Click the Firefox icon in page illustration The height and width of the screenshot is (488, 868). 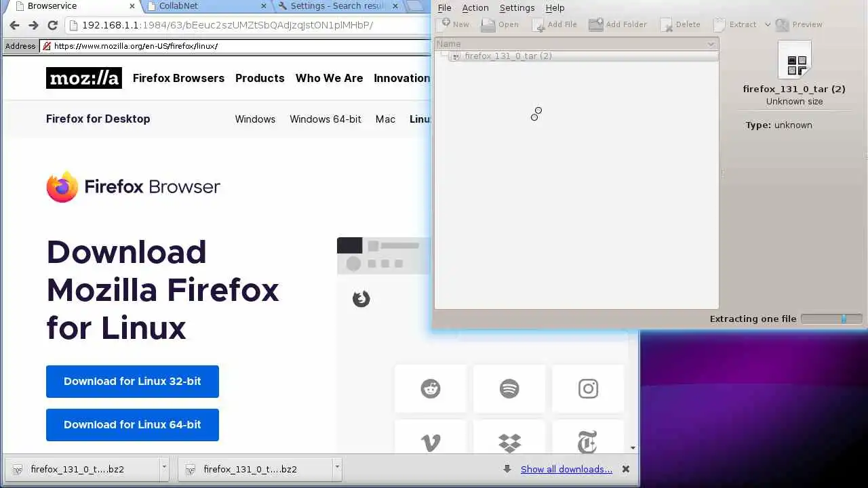click(x=361, y=298)
